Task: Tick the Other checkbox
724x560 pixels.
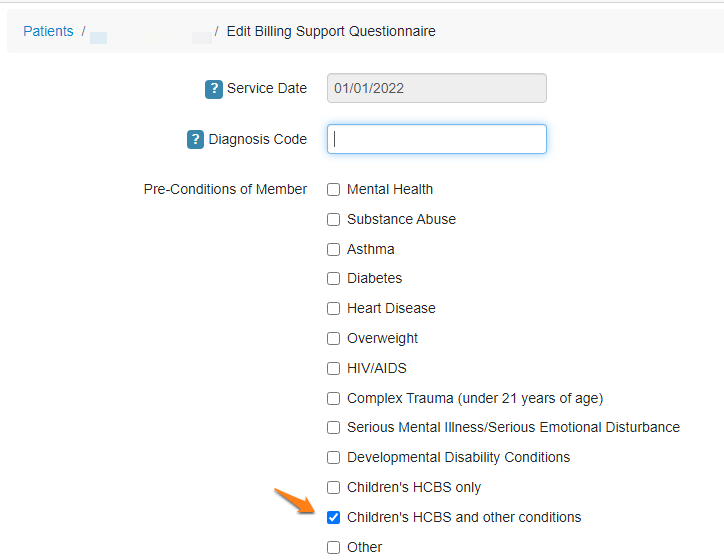Action: coord(333,548)
